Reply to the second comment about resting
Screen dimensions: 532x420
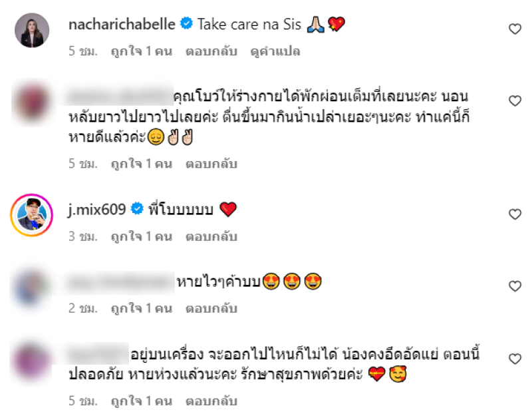[x=211, y=164]
